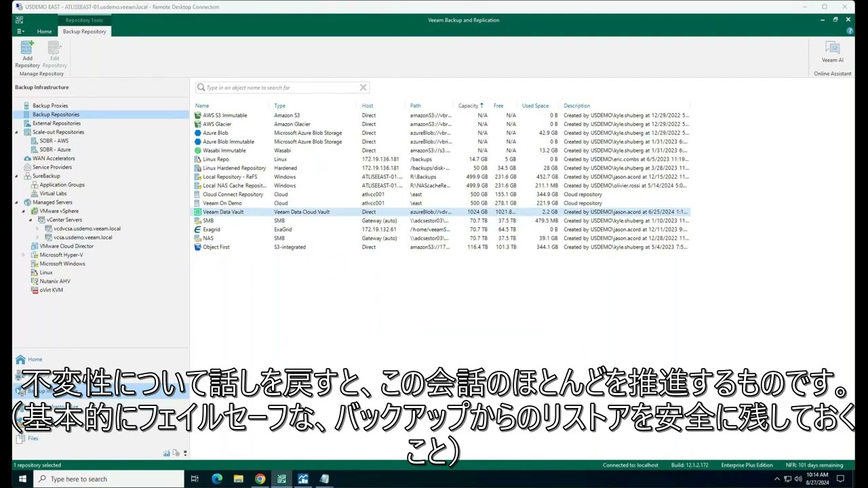Open the Task View taskbar icon

tap(195, 479)
